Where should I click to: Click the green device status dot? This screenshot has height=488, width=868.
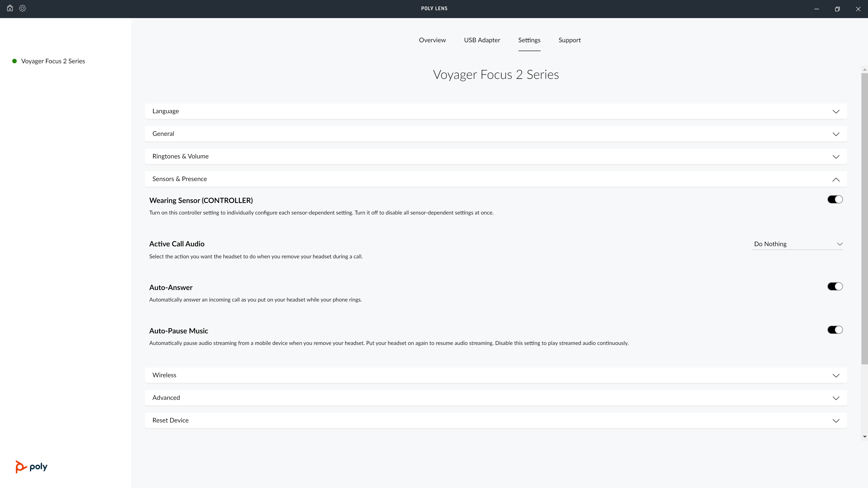14,61
